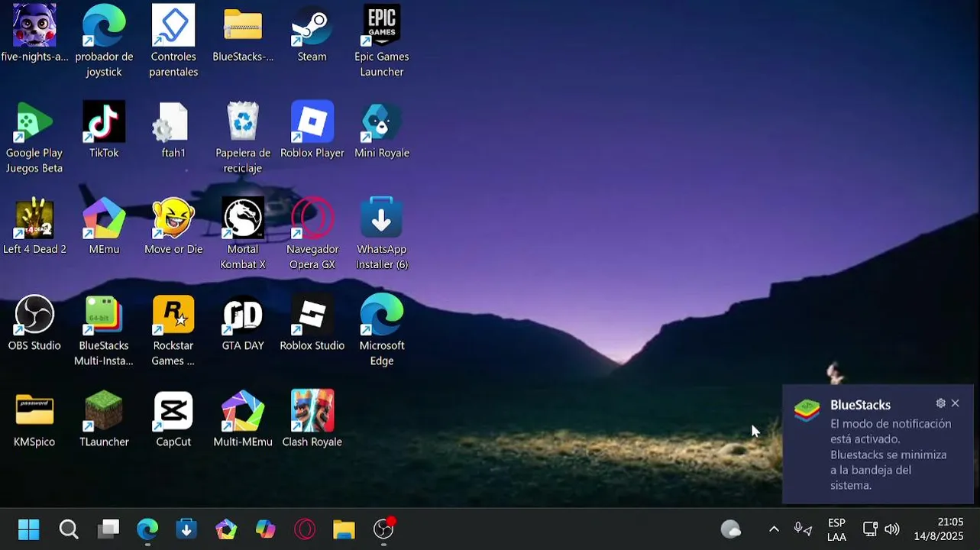The image size is (980, 550).
Task: Launch Edge from the taskbar
Action: 147,529
